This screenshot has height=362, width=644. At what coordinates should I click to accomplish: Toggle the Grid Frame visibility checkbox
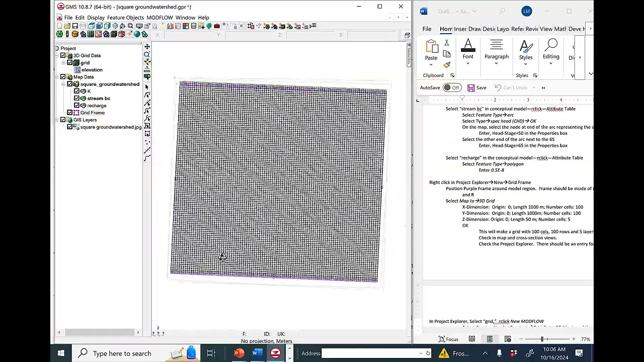click(70, 113)
